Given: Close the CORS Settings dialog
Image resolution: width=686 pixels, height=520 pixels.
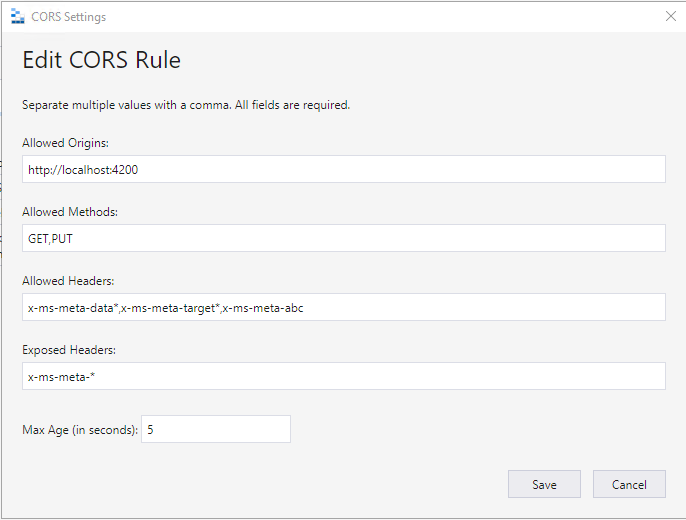Looking at the screenshot, I should (x=671, y=16).
